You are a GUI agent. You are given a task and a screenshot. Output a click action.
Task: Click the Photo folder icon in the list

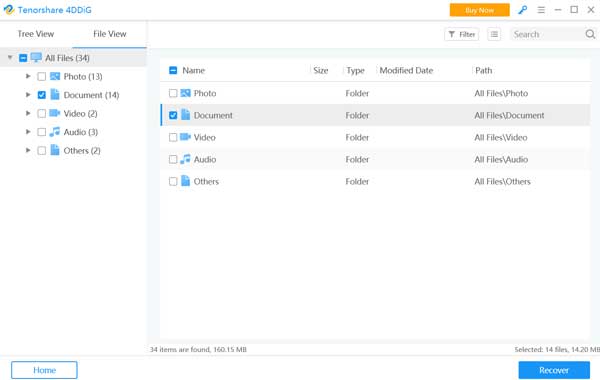tap(185, 93)
